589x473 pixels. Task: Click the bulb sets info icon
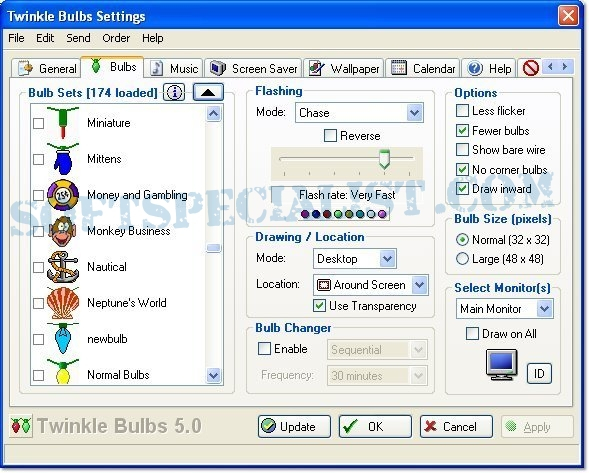(174, 92)
